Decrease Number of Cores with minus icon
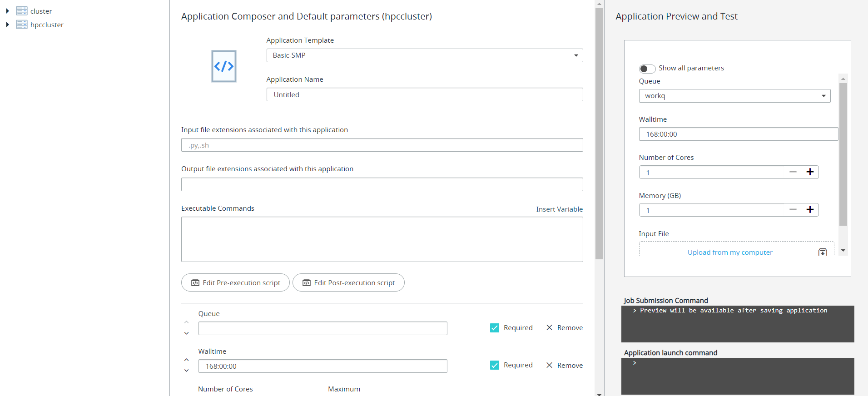Screen dimensions: 868x396 (793, 172)
